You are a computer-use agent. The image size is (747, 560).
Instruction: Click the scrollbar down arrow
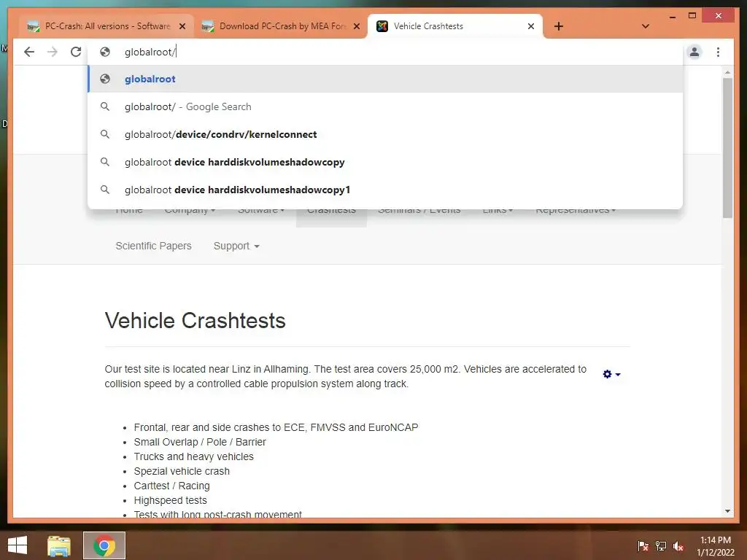(x=727, y=511)
